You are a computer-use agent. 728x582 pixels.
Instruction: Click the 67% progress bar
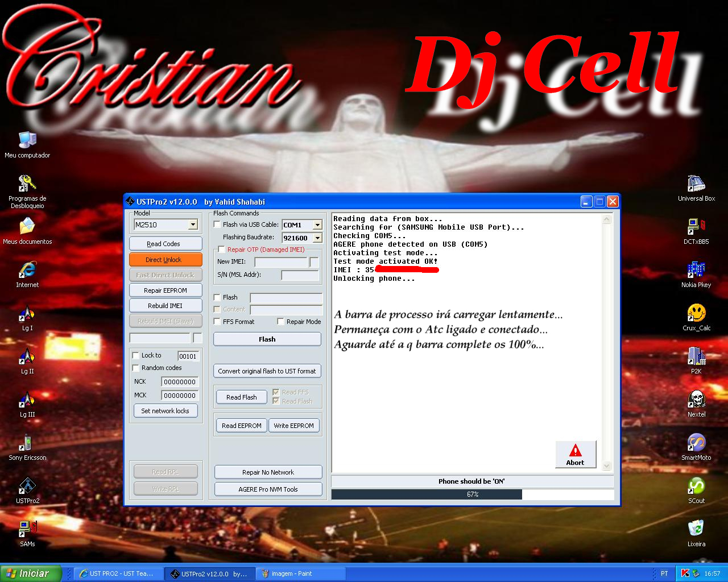pos(473,494)
